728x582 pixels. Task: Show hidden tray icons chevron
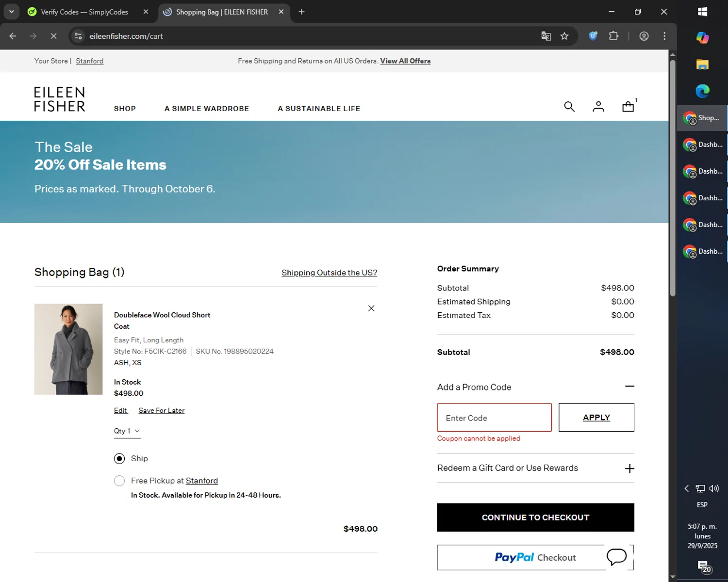tap(687, 488)
